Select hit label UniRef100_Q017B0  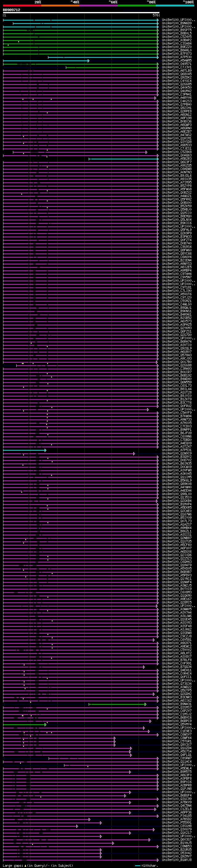point(177,362)
